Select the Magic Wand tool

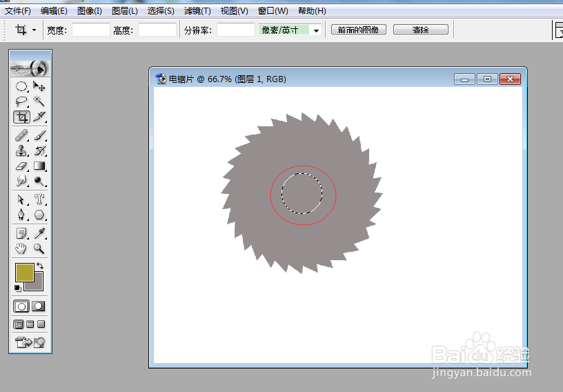[x=39, y=101]
